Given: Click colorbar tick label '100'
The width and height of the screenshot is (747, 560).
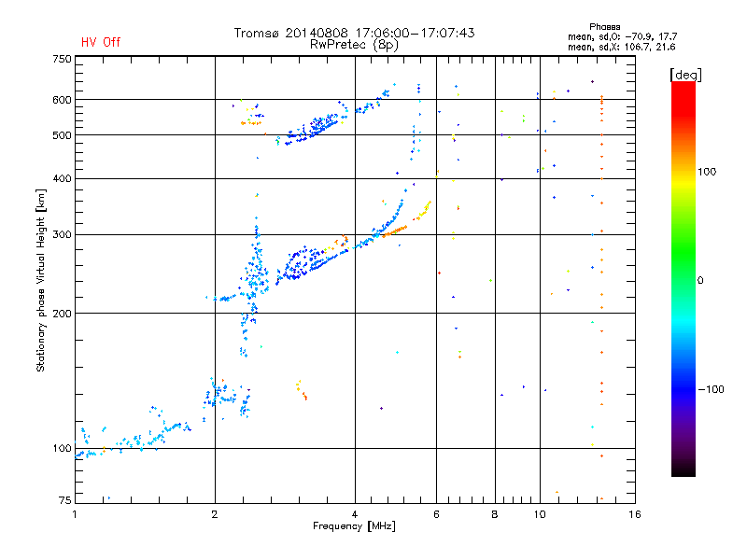Looking at the screenshot, I should [707, 172].
